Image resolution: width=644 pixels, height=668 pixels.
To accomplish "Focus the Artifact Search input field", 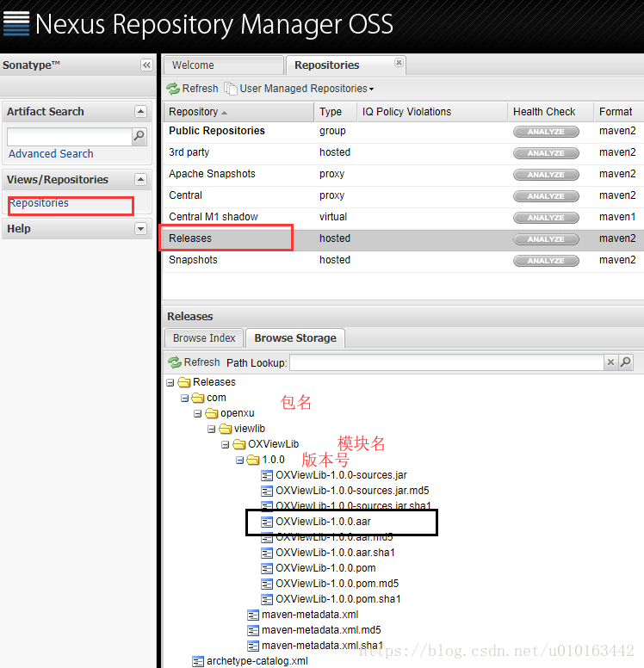I will point(70,136).
